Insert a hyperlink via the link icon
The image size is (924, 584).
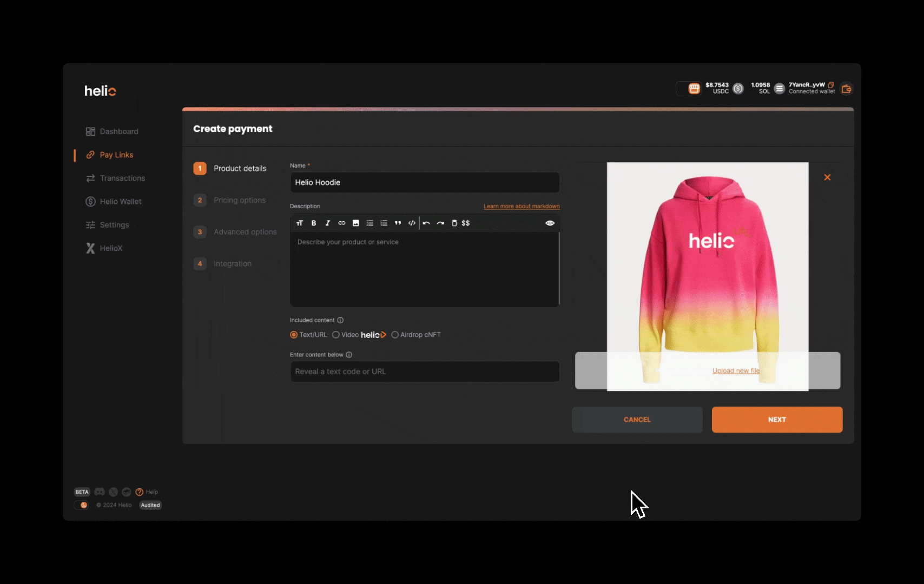click(342, 223)
